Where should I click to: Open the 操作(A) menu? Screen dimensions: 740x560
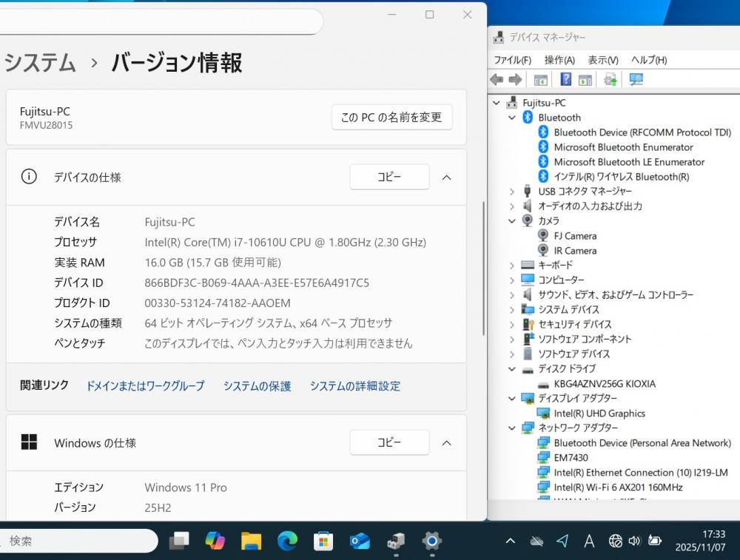559,60
